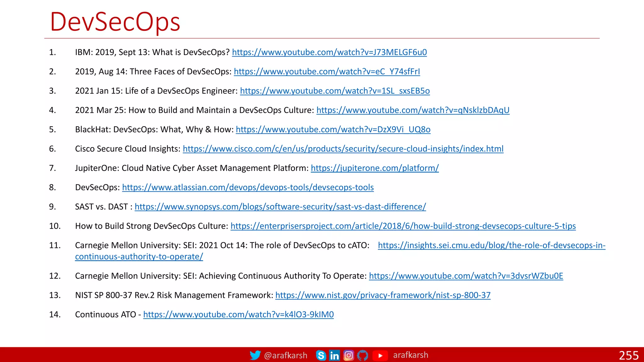Open Achieving Continuous Authority To Operate video link
The width and height of the screenshot is (644, 362).
[466, 276]
